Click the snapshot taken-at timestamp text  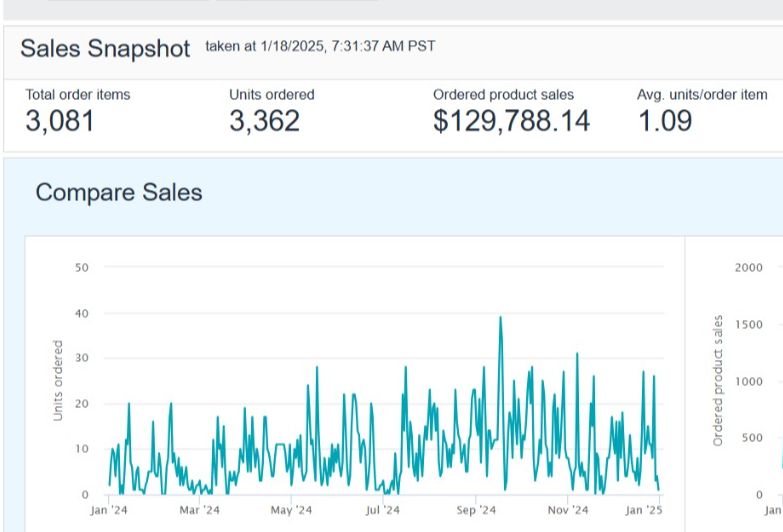(x=320, y=46)
